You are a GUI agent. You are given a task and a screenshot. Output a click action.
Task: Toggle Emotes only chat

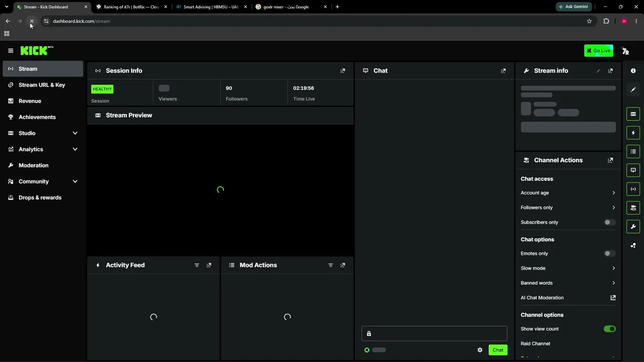click(609, 253)
